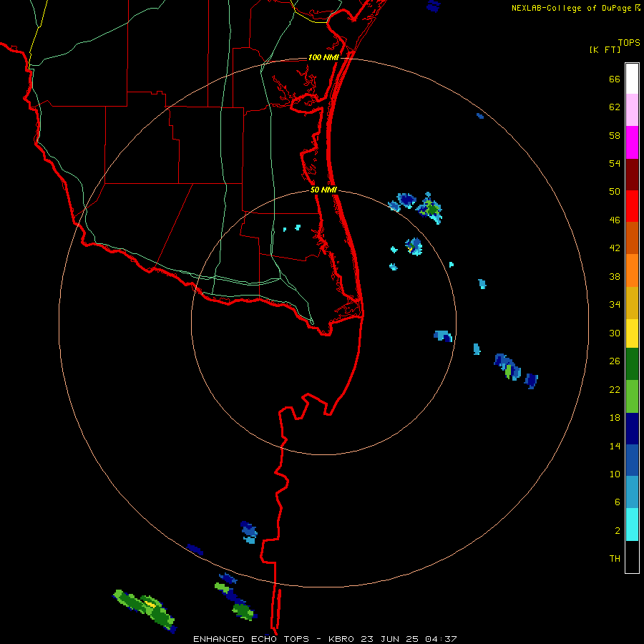Click the legend value 34
This screenshot has height=644, width=644.
coord(615,305)
